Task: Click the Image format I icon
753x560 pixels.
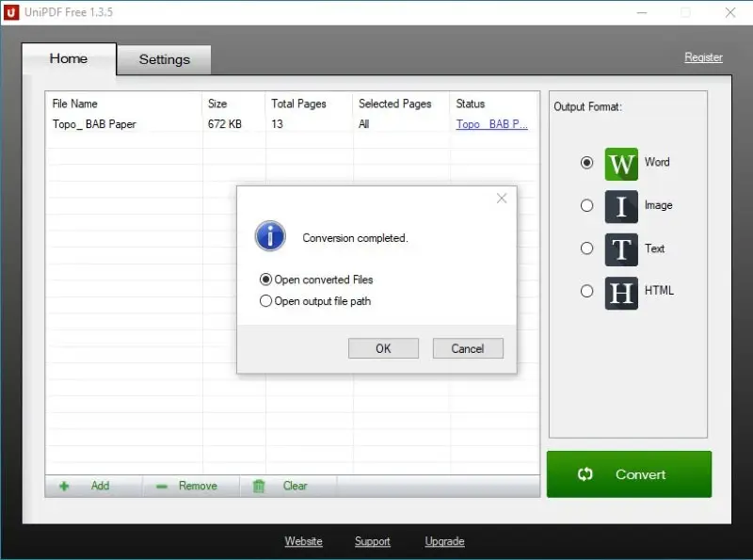Action: [621, 206]
